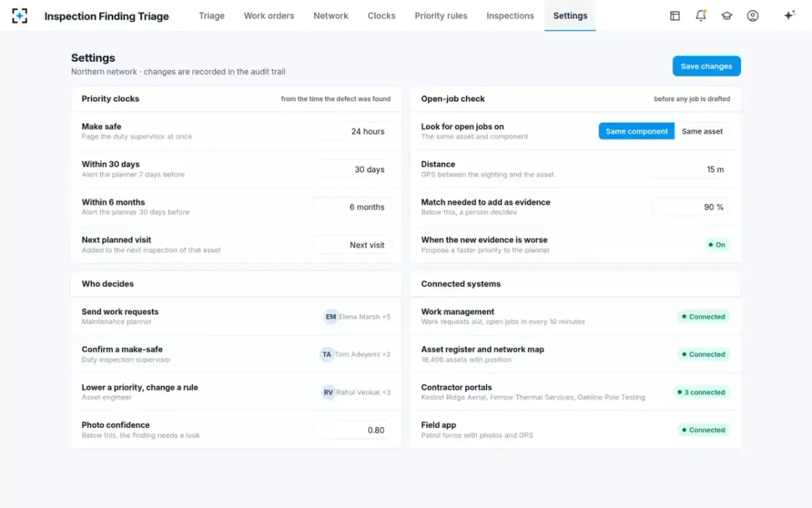Select the Settings tab

(570, 16)
